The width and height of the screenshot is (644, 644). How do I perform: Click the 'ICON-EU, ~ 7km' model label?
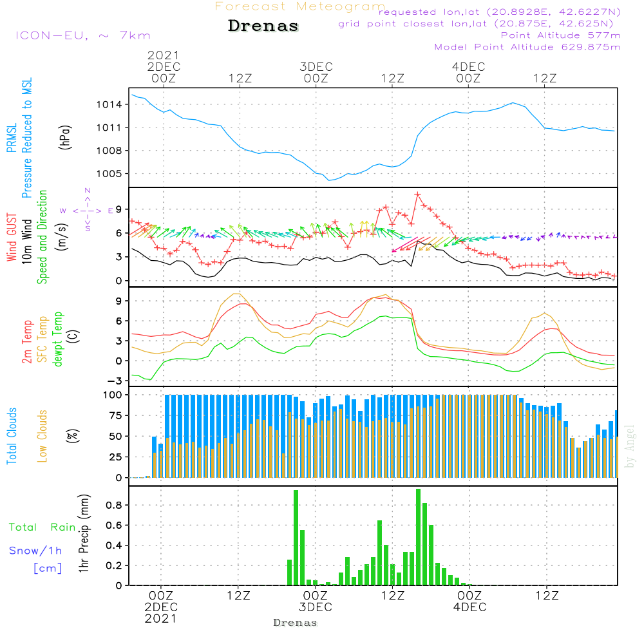point(83,35)
